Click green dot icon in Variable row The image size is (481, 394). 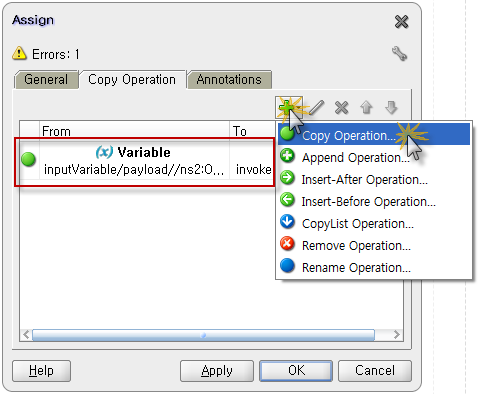point(28,159)
